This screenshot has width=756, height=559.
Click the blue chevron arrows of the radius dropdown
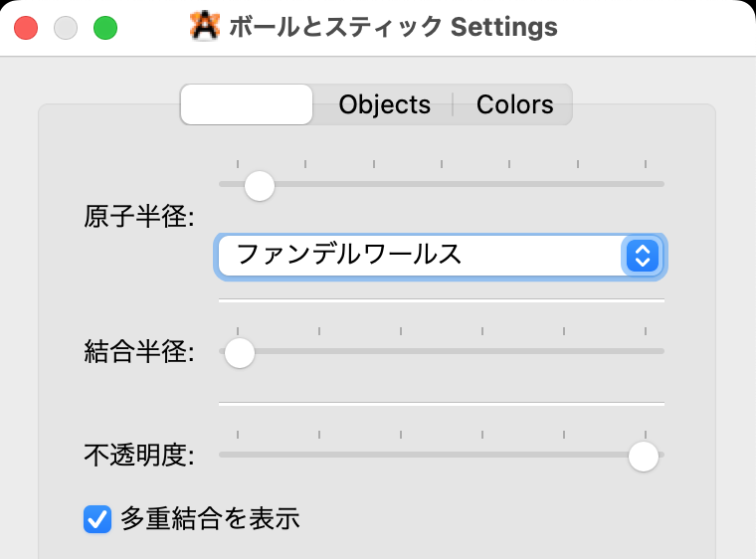point(642,255)
